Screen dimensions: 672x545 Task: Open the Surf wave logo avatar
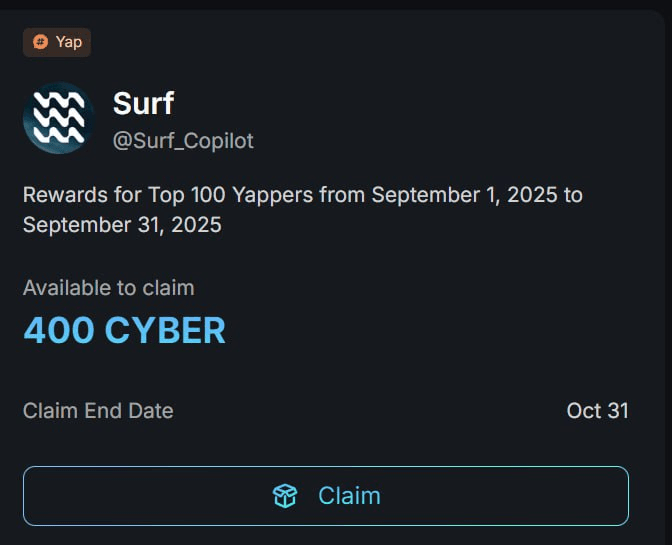(59, 118)
